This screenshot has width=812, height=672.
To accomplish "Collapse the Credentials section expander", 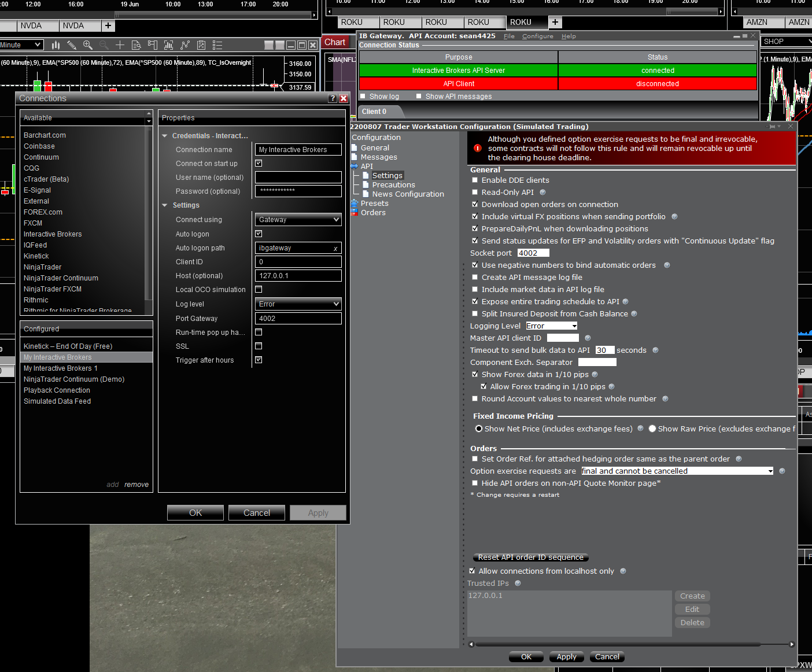I will (165, 136).
